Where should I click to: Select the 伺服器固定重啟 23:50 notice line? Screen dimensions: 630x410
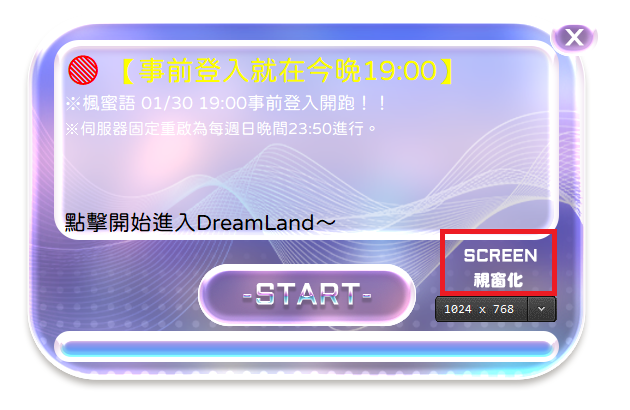221,129
